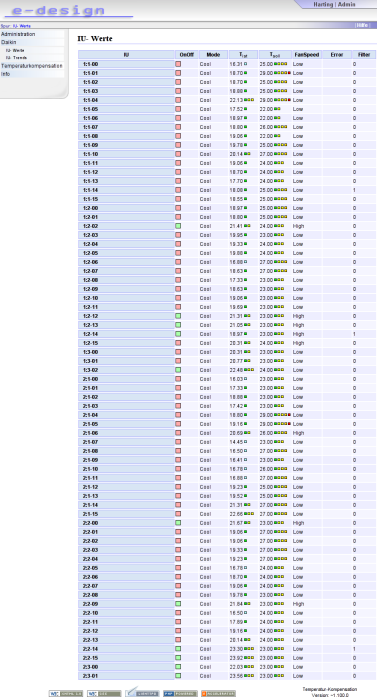This screenshot has width=377, height=700.
Task: Expand the Administration sidebar section
Action: click(18, 34)
